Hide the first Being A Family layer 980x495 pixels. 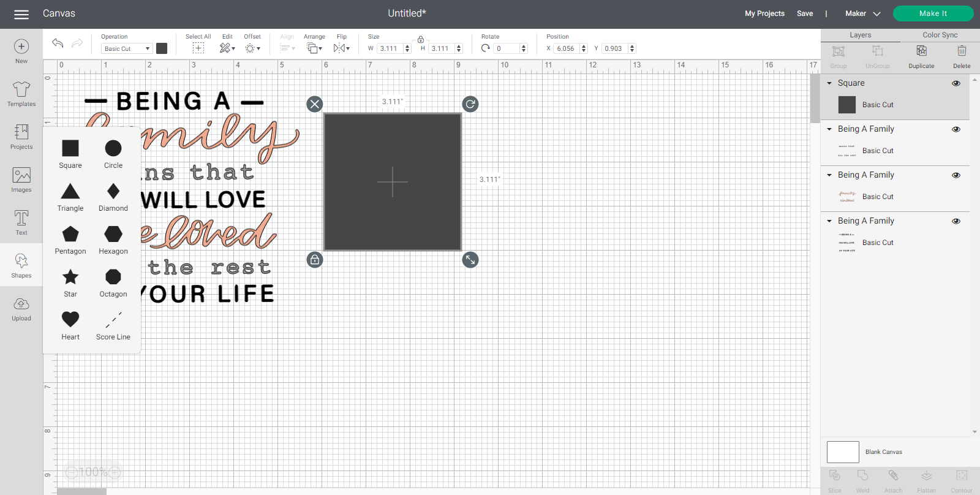pyautogui.click(x=956, y=129)
